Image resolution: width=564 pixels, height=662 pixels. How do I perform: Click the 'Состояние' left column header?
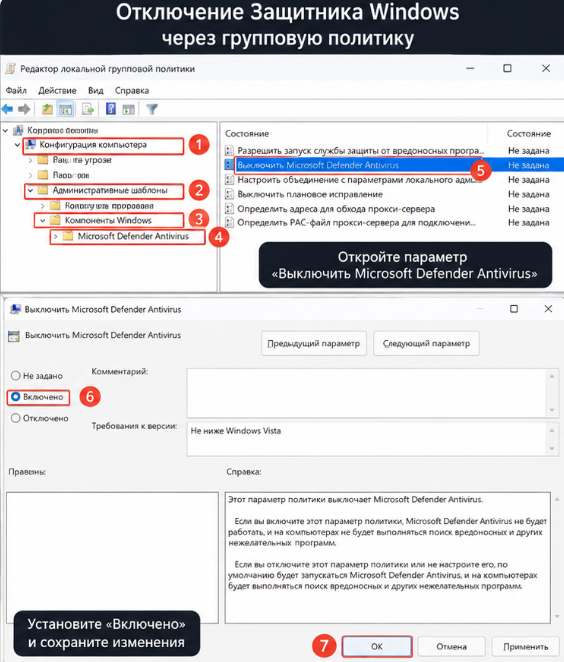click(x=247, y=133)
